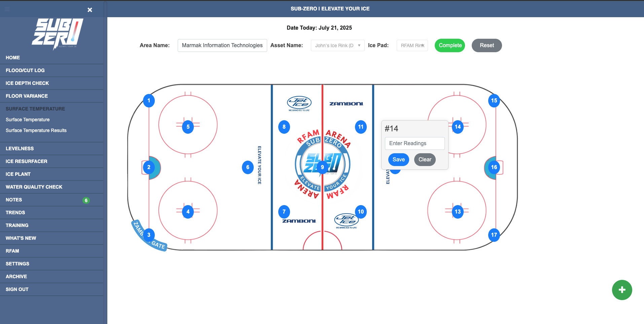Select rink measurement point 13

pyautogui.click(x=458, y=212)
